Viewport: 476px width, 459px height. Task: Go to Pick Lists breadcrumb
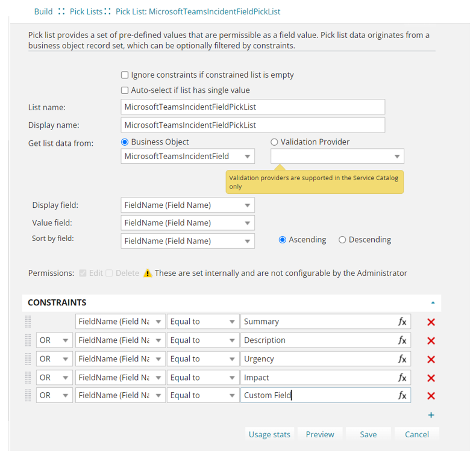(86, 11)
